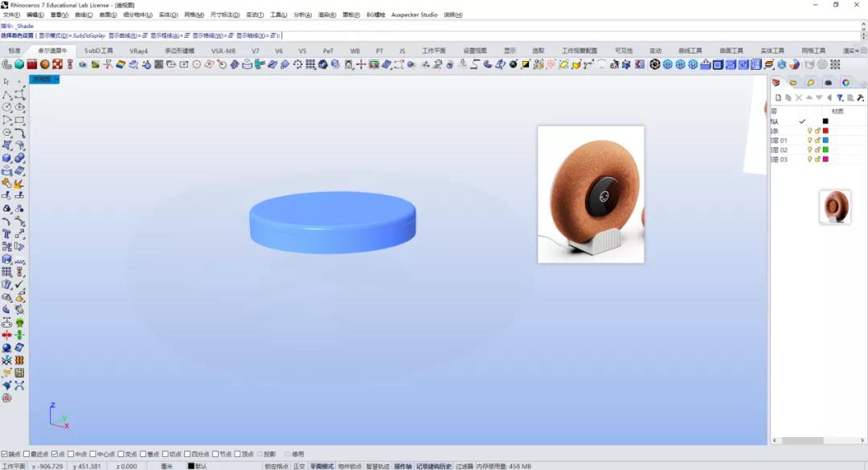Click the green color swatch of layer 02
The height and width of the screenshot is (470, 868).
pyautogui.click(x=825, y=150)
